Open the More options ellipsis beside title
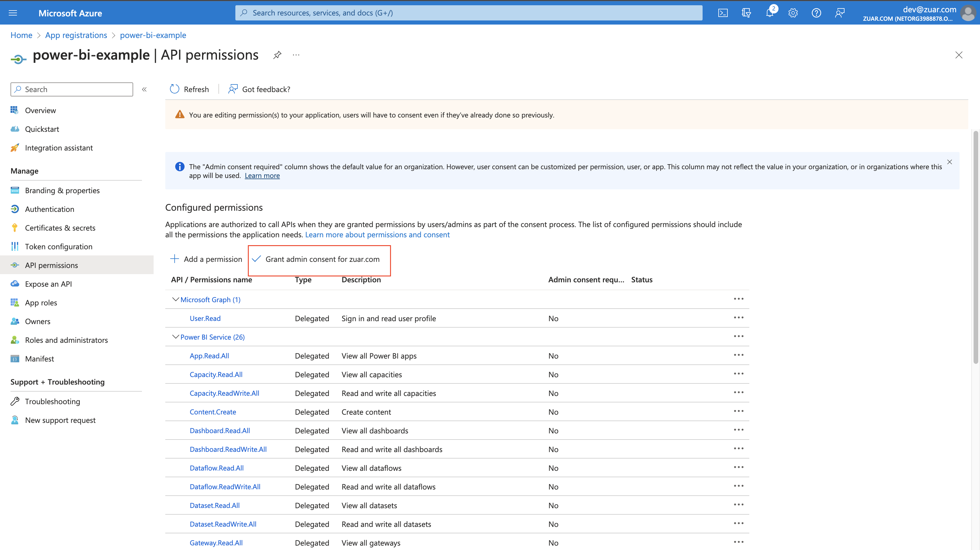The height and width of the screenshot is (550, 980). [x=296, y=55]
